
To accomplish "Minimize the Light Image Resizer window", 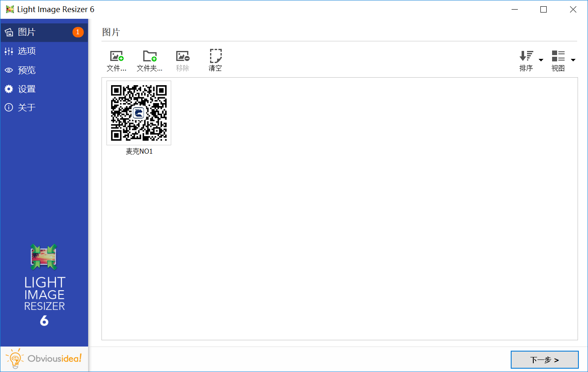I will (x=514, y=9).
